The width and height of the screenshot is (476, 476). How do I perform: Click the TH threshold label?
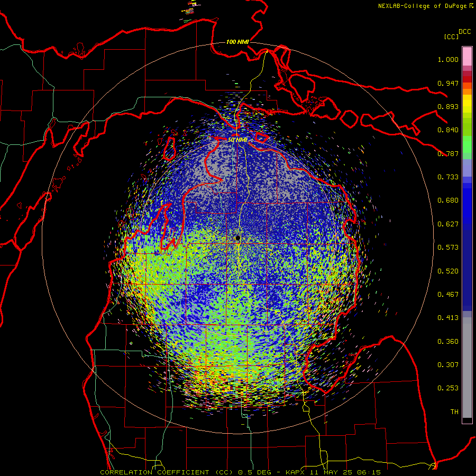point(454,412)
